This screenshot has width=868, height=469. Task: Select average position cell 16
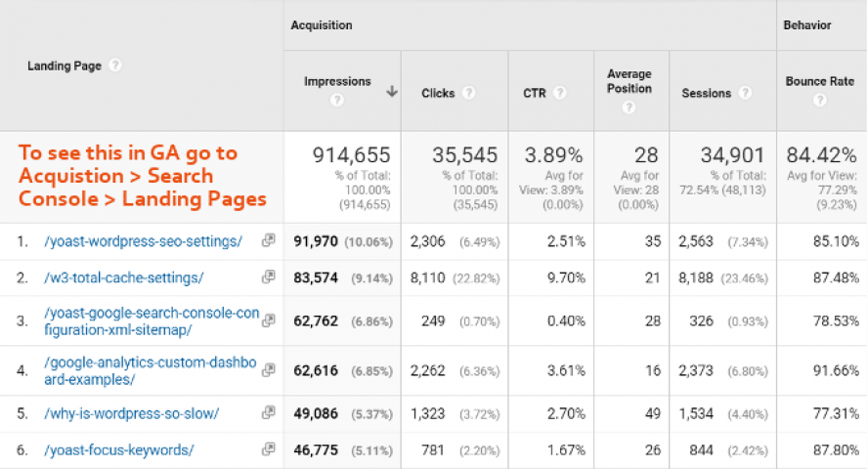[653, 371]
